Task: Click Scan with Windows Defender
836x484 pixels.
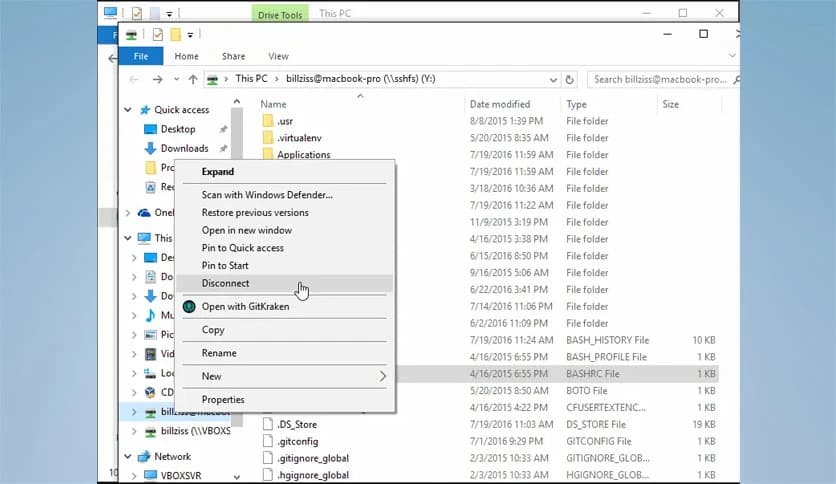Action: [284, 195]
